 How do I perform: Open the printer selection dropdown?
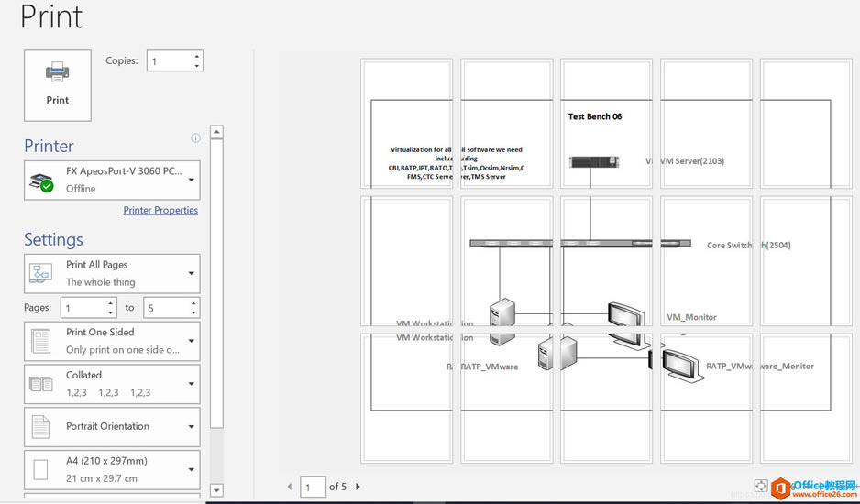coord(191,181)
